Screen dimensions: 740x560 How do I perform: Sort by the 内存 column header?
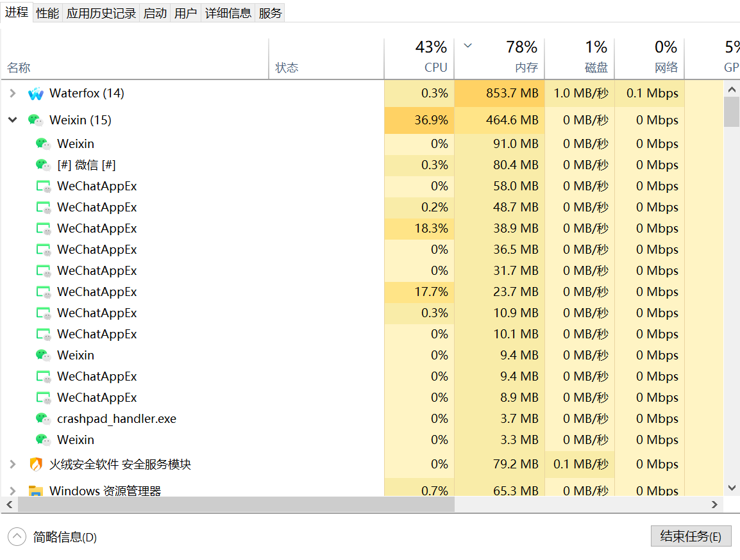click(500, 58)
